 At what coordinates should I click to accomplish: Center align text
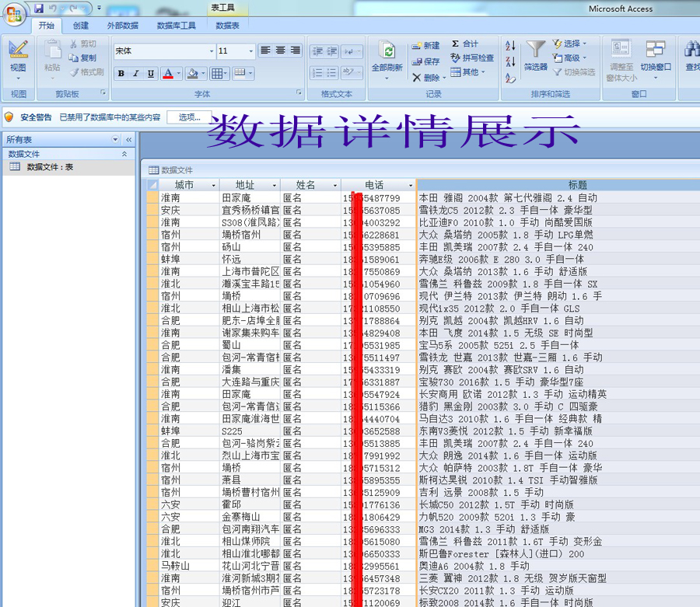280,51
